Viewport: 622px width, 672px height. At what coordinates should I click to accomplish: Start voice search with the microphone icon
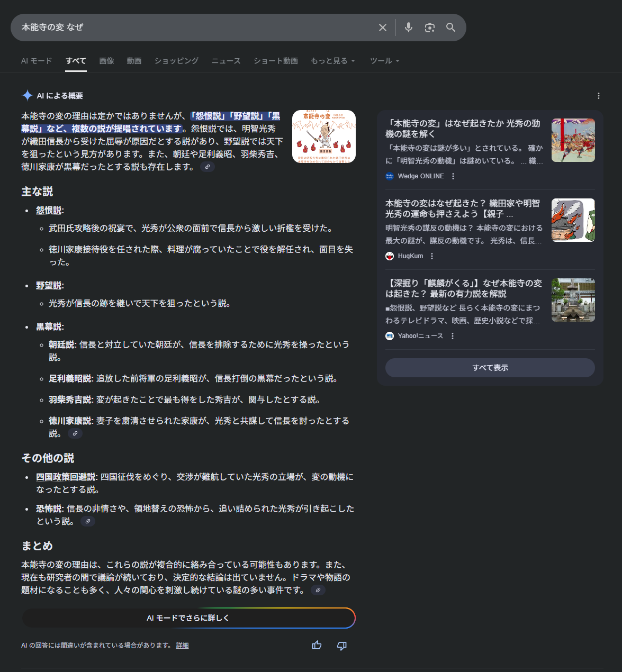point(408,28)
